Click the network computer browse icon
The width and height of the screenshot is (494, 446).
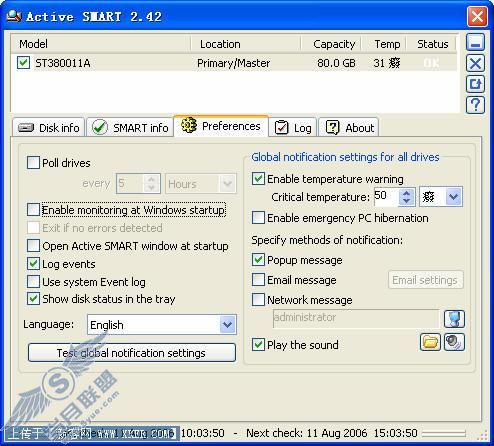(x=454, y=319)
